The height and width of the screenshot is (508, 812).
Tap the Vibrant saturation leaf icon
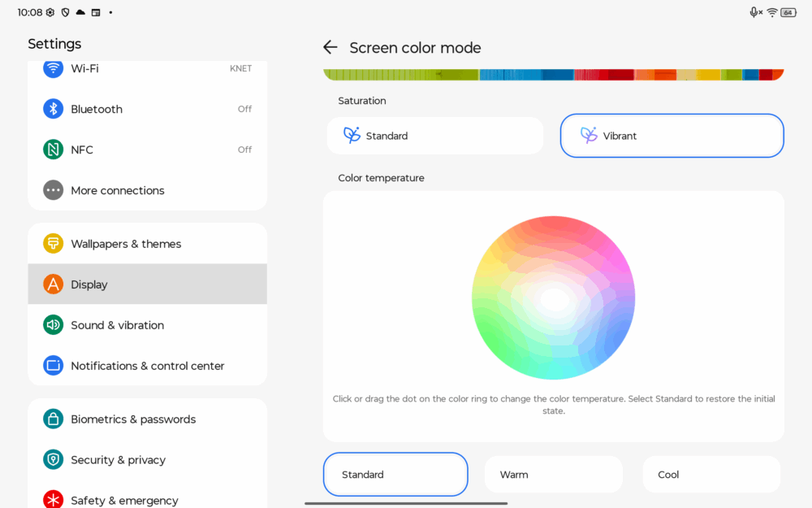tap(589, 135)
